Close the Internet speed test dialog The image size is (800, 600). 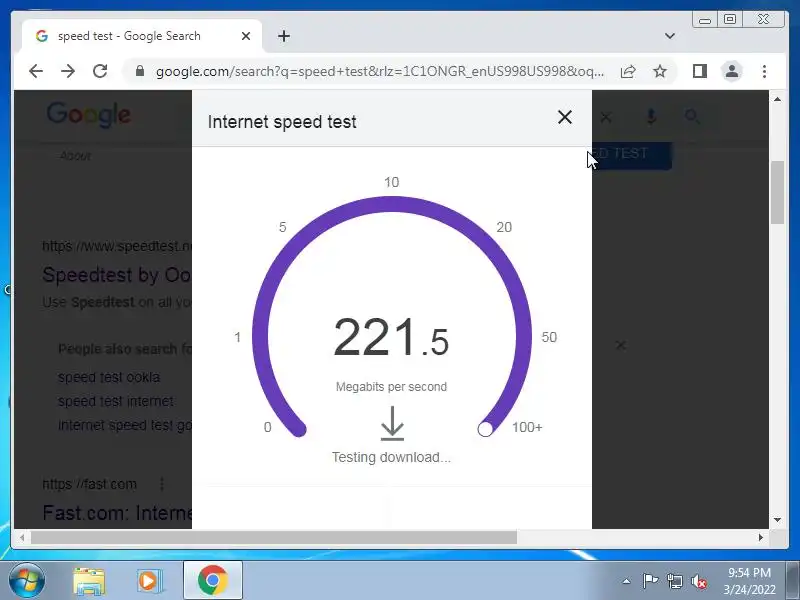coord(564,117)
